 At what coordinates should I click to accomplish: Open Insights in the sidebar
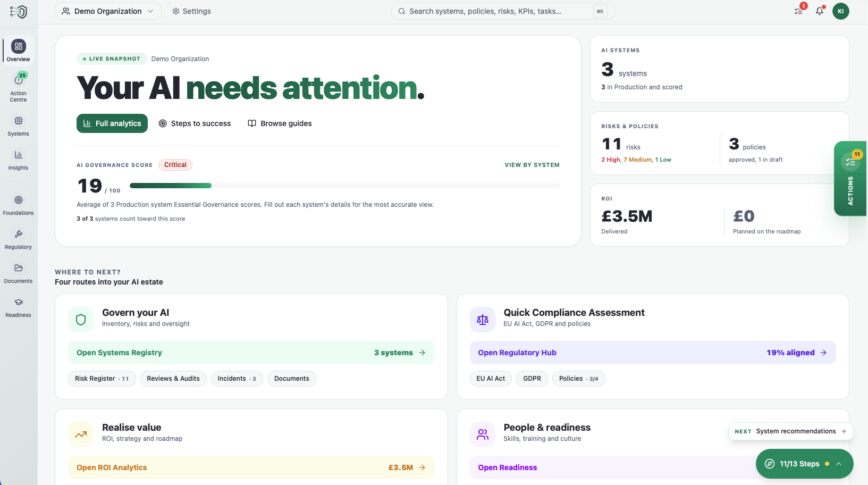[x=19, y=160]
